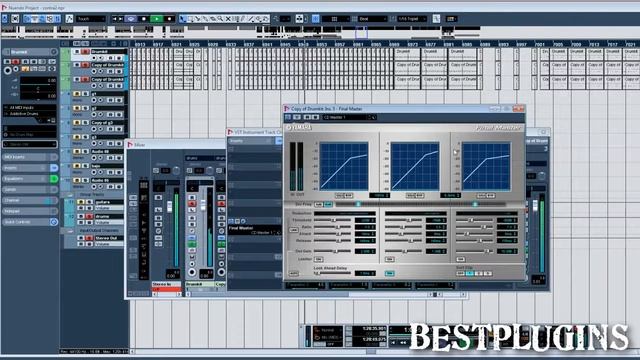The width and height of the screenshot is (640, 360).
Task: Select the Object Selection arrow tool
Action: (183, 19)
